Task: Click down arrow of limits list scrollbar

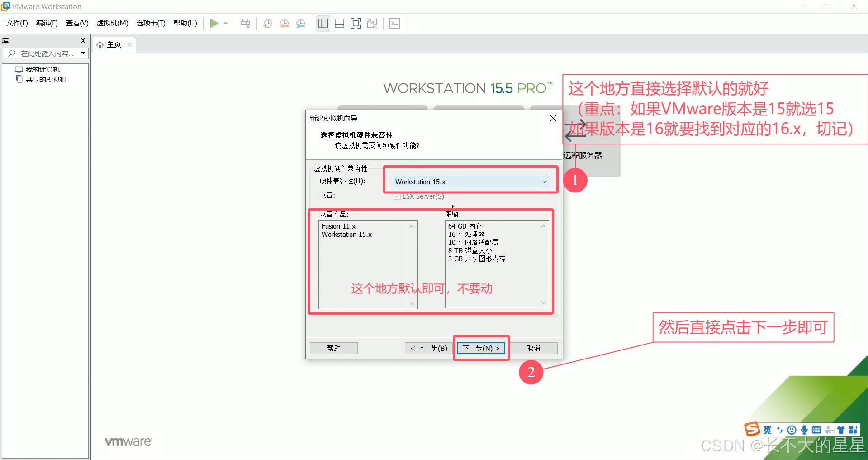Action: point(543,302)
